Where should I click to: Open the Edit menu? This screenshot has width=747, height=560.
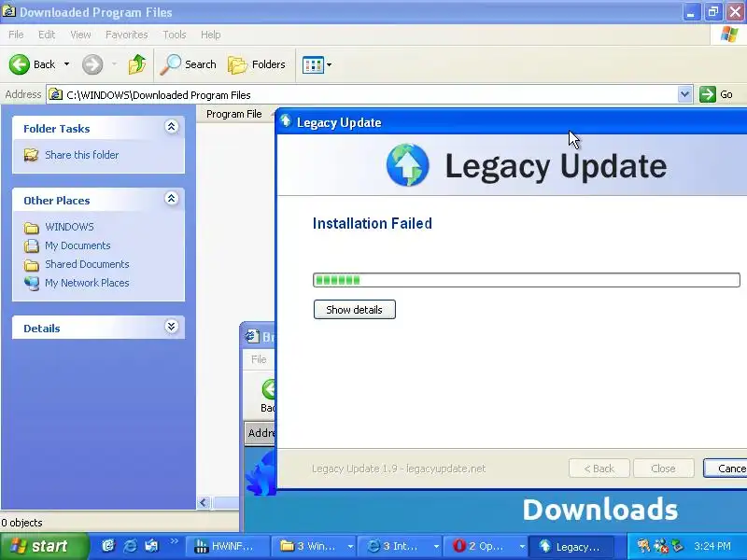click(47, 35)
